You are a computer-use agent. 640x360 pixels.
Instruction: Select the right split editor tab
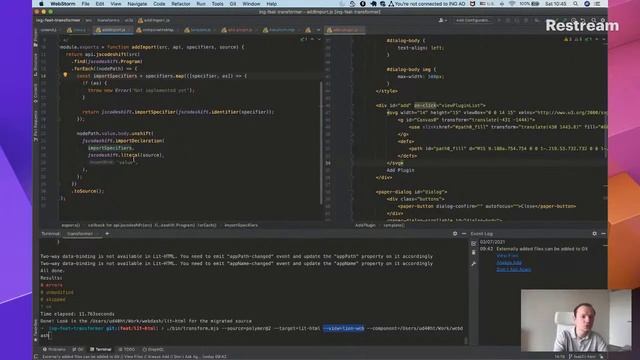[345, 30]
